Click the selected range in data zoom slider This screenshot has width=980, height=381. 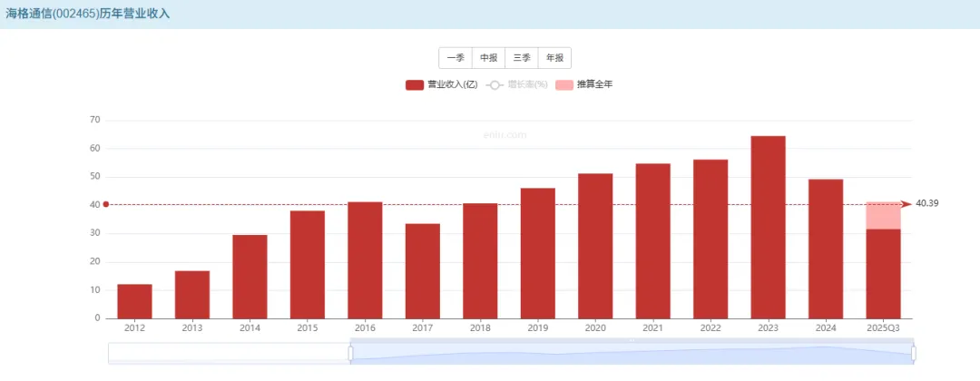coord(632,354)
